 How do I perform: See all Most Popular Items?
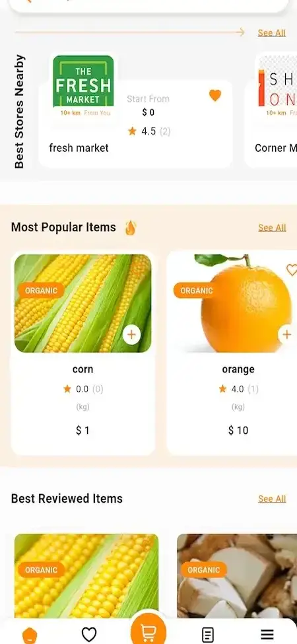click(272, 227)
